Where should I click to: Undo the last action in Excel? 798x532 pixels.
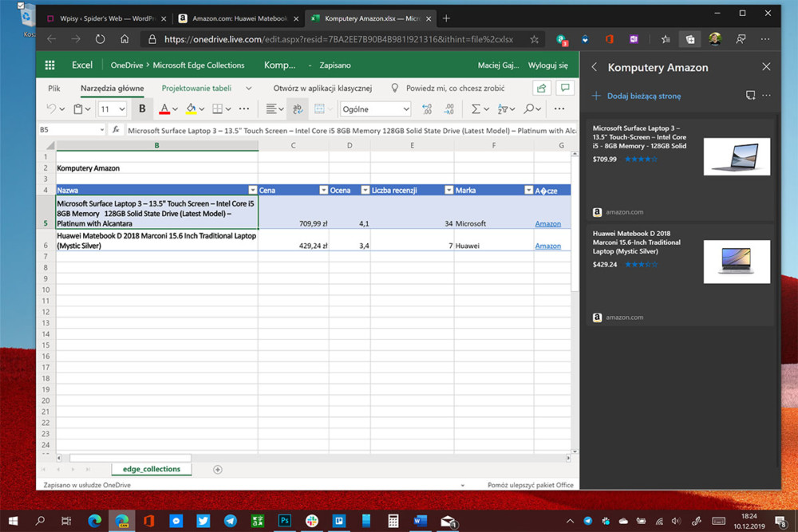pyautogui.click(x=51, y=108)
